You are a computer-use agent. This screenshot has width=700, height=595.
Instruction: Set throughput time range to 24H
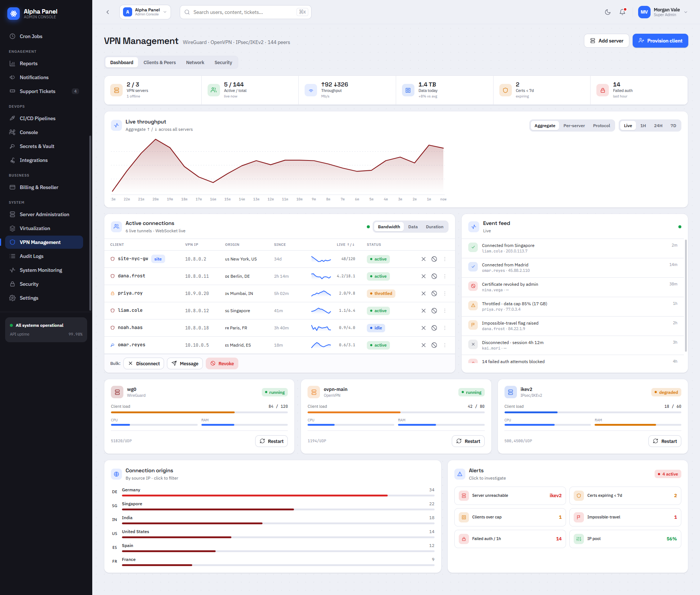(x=658, y=126)
